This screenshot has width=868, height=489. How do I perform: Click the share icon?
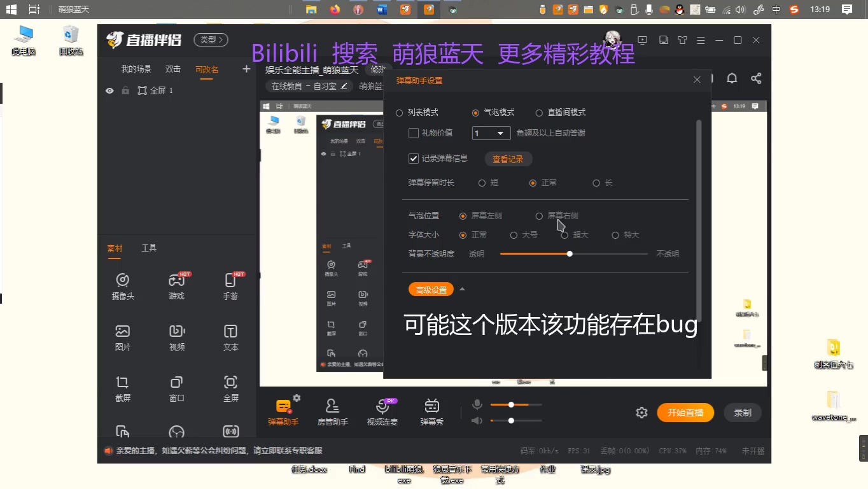pyautogui.click(x=756, y=78)
